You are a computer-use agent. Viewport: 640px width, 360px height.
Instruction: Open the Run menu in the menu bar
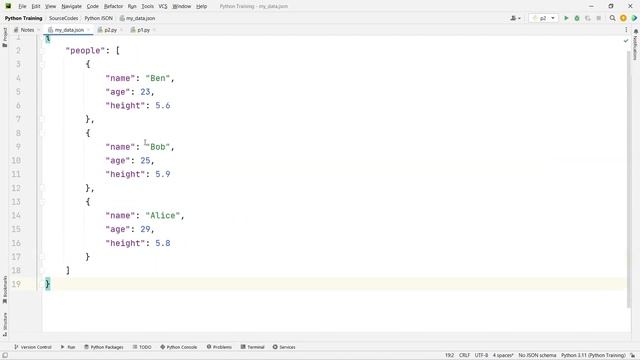132,6
